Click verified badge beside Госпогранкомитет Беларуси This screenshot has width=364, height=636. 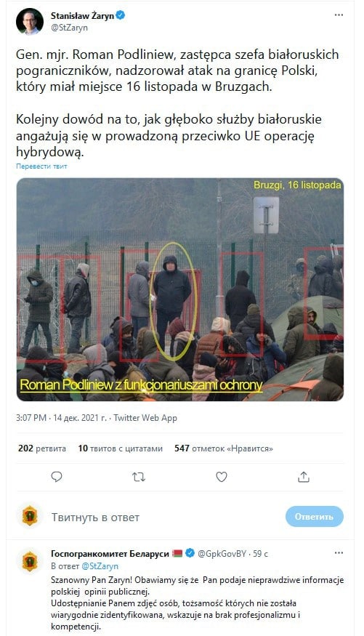(190, 553)
